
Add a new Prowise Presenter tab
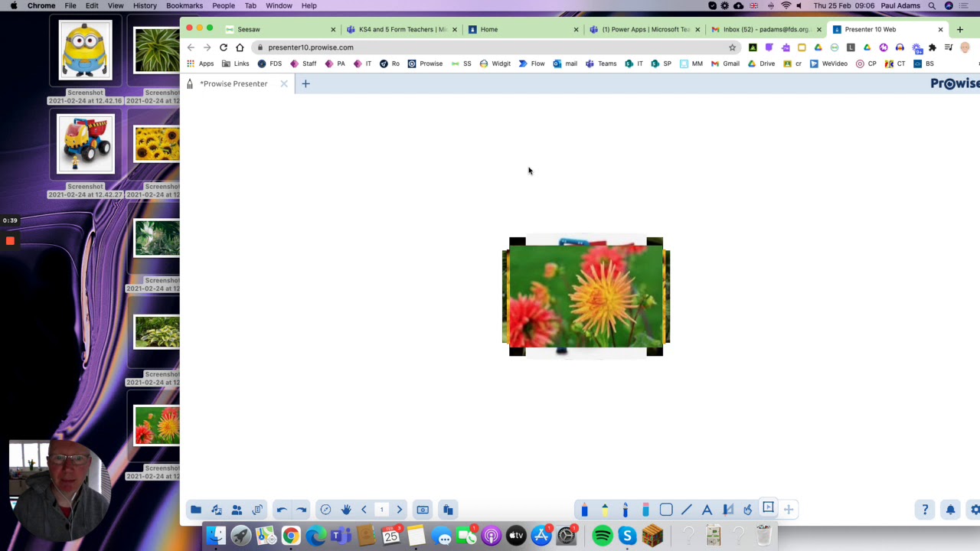305,83
